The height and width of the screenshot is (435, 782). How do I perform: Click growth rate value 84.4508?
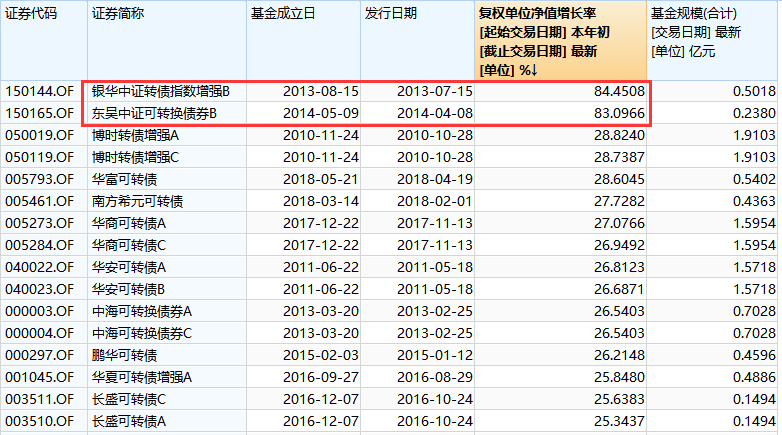(x=619, y=91)
